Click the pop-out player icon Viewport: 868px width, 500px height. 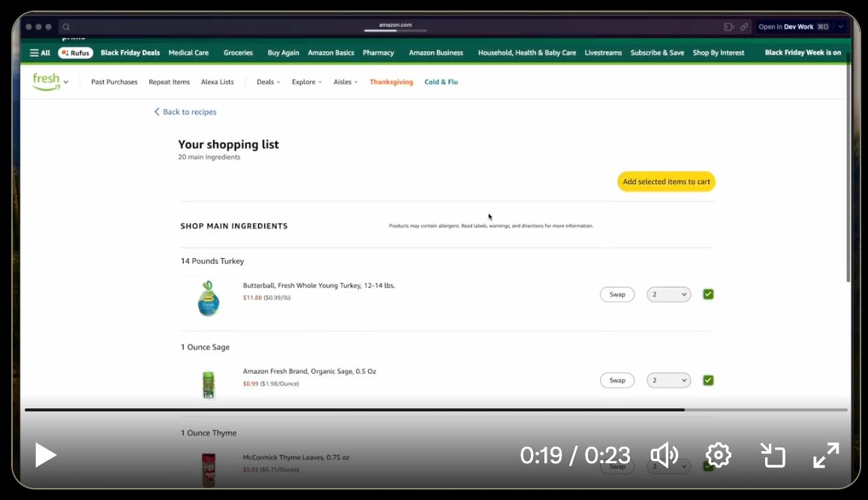773,455
